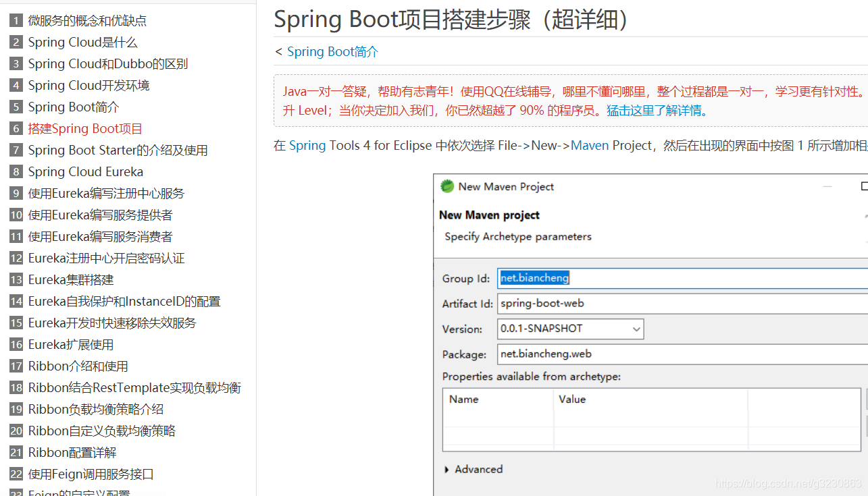Open chapter 16 Eureka扩展使用

71,345
